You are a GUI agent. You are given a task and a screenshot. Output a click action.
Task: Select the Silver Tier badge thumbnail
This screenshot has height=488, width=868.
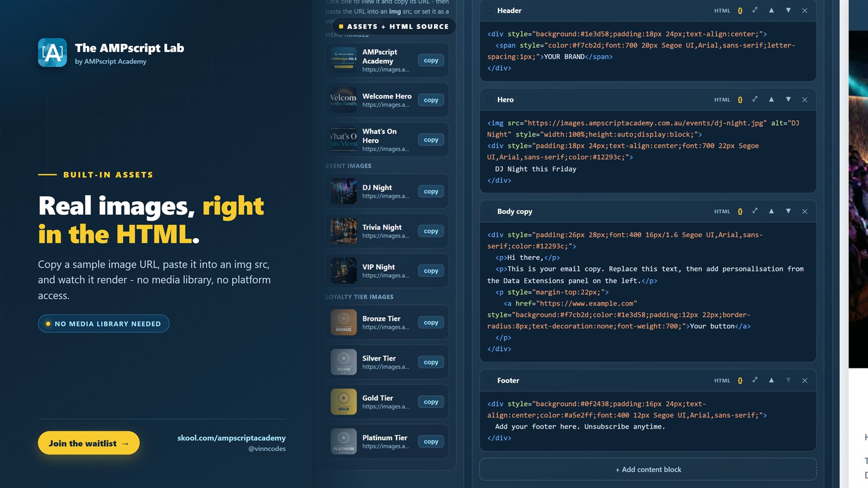pos(343,362)
